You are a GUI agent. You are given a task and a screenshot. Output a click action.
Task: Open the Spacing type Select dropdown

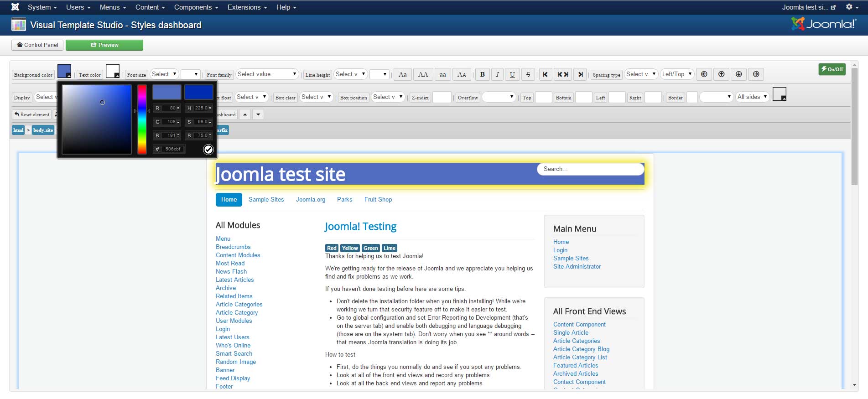pos(641,74)
